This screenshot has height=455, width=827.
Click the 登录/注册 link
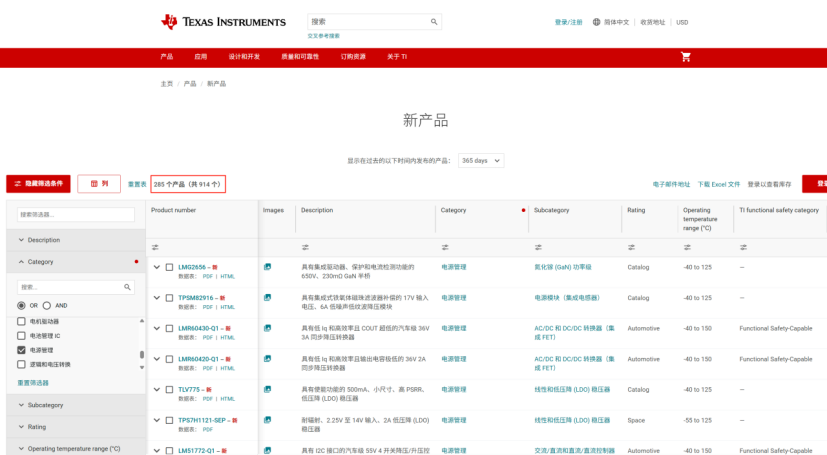click(569, 22)
